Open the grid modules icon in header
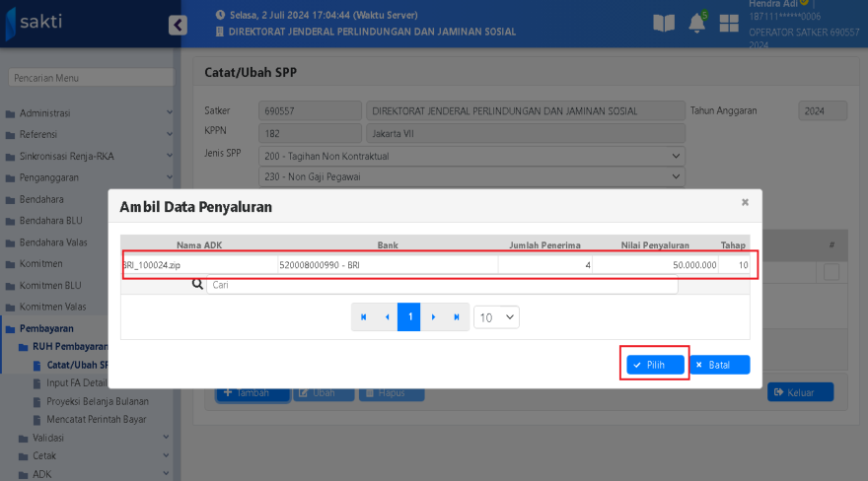The height and width of the screenshot is (481, 868). coord(730,24)
